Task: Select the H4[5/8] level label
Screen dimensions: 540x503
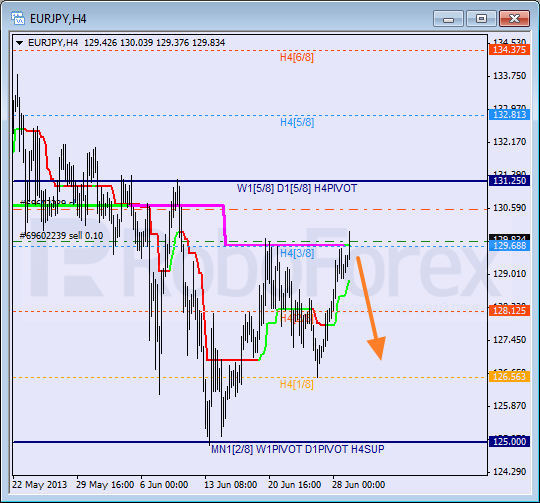Action: point(297,122)
